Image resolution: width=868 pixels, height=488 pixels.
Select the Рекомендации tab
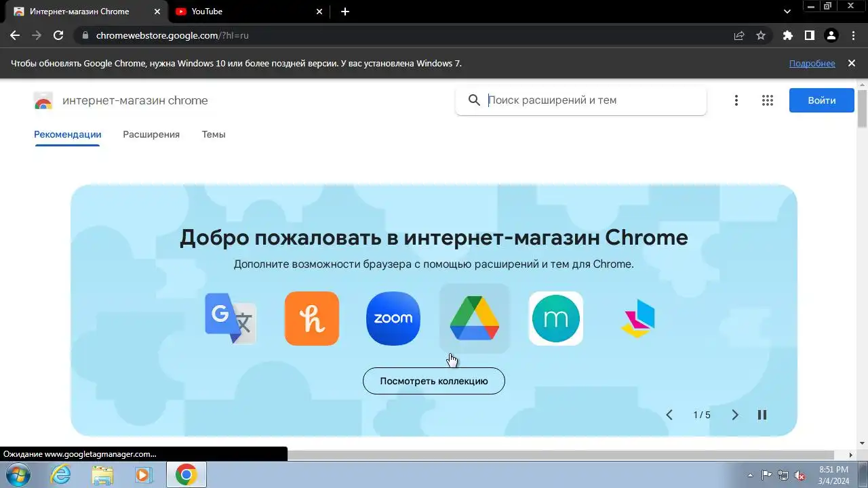tap(67, 135)
